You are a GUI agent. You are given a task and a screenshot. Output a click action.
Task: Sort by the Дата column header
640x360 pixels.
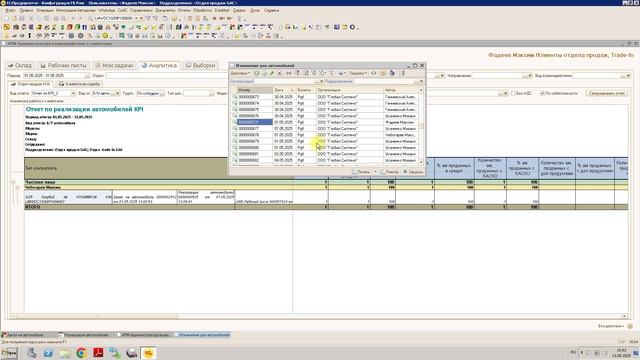(x=284, y=90)
